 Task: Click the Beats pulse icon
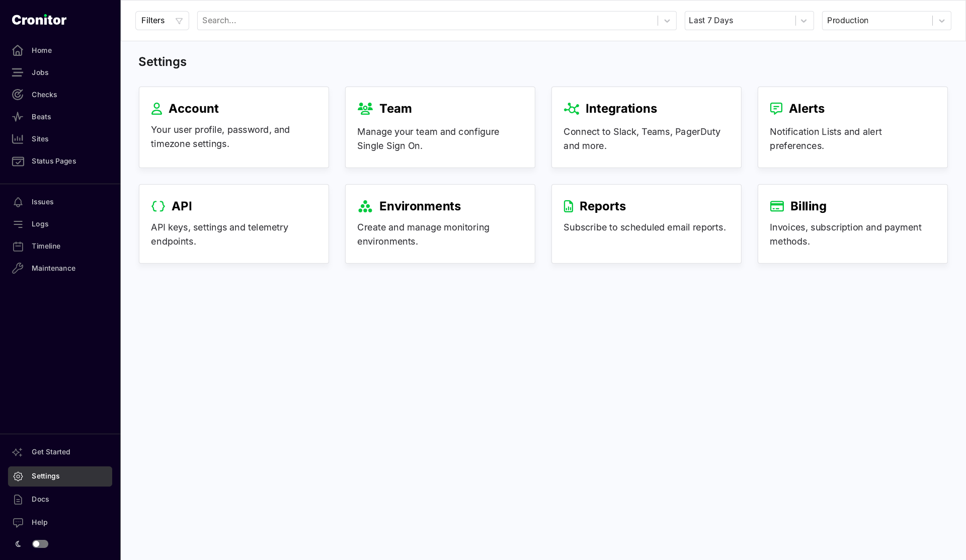pyautogui.click(x=18, y=117)
